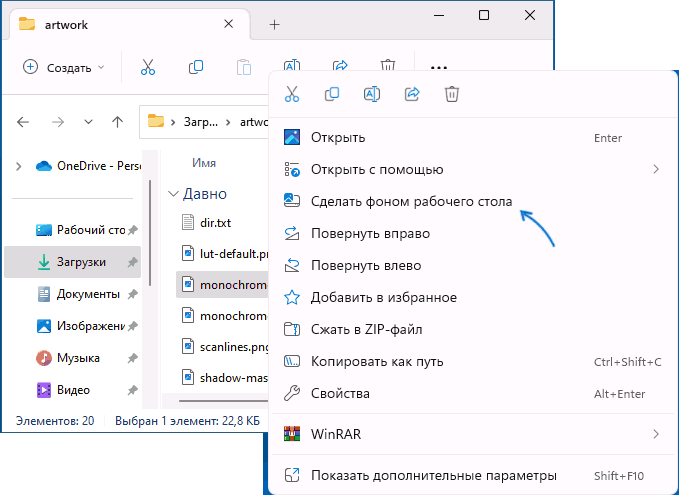Image resolution: width=679 pixels, height=495 pixels.
Task: Select Копировать как путь
Action: pyautogui.click(x=473, y=362)
